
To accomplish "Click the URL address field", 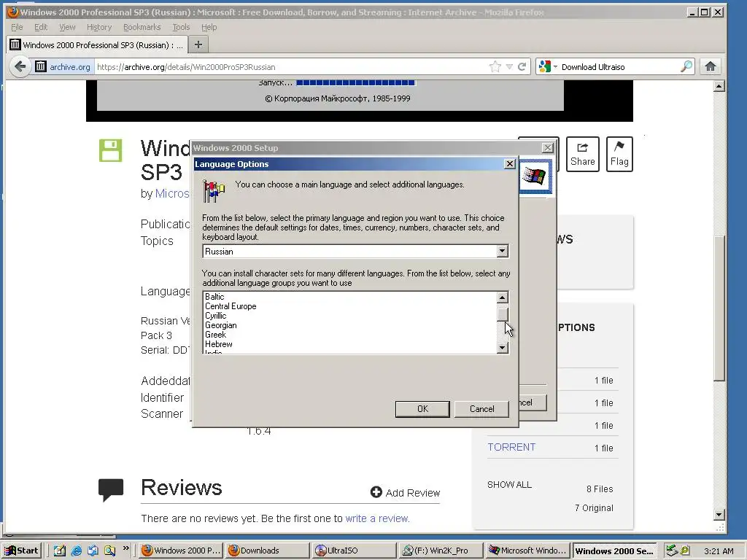I will coord(290,66).
